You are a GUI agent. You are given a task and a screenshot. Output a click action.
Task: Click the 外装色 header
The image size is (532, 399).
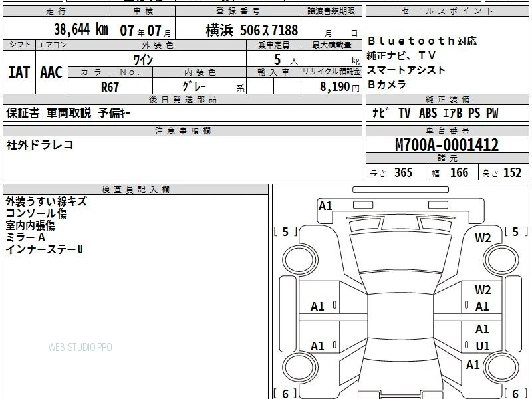158,45
